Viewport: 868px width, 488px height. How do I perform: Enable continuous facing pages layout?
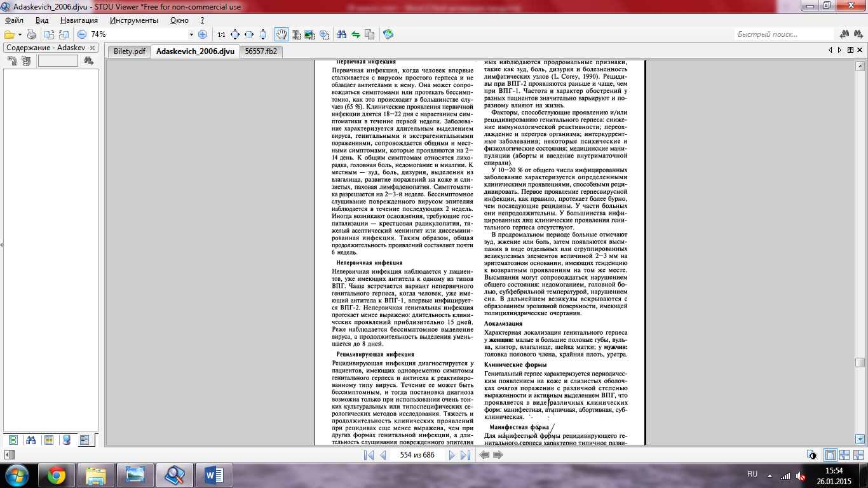pos(858,455)
